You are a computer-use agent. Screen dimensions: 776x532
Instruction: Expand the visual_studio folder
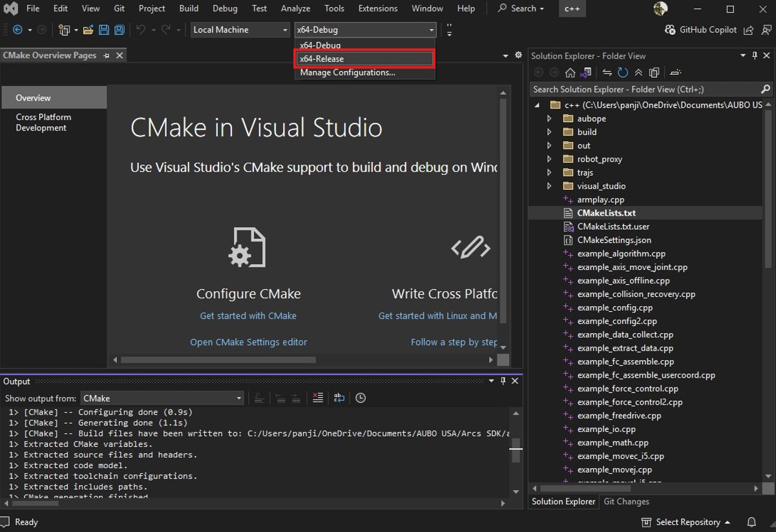(549, 186)
